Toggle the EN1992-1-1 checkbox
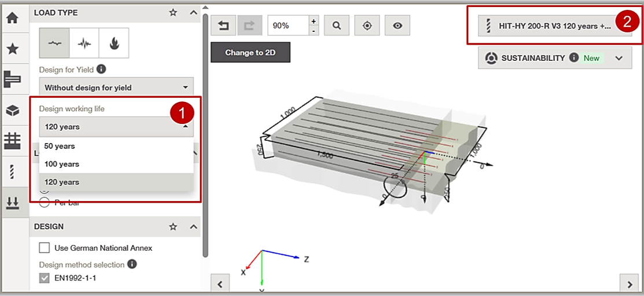This screenshot has width=644, height=296. [44, 278]
